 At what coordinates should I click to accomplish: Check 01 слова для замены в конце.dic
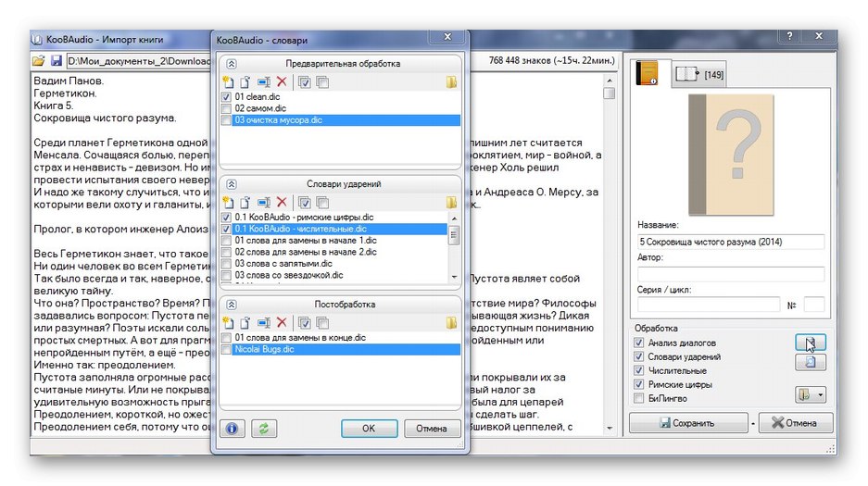226,338
